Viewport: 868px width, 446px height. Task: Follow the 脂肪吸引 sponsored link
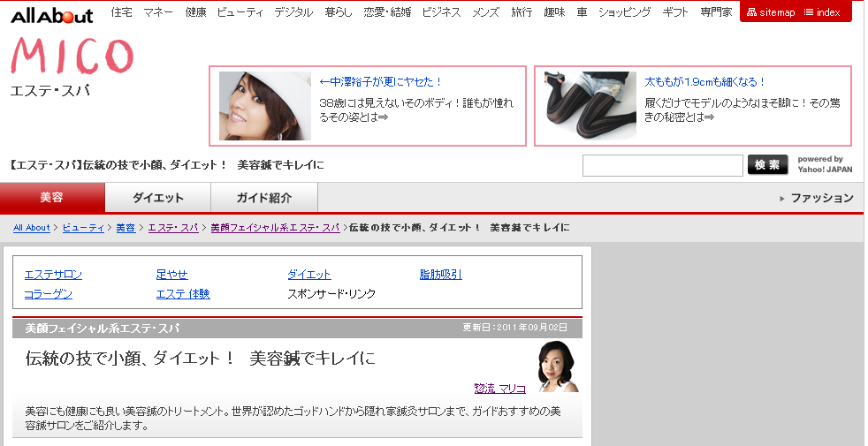pyautogui.click(x=440, y=275)
